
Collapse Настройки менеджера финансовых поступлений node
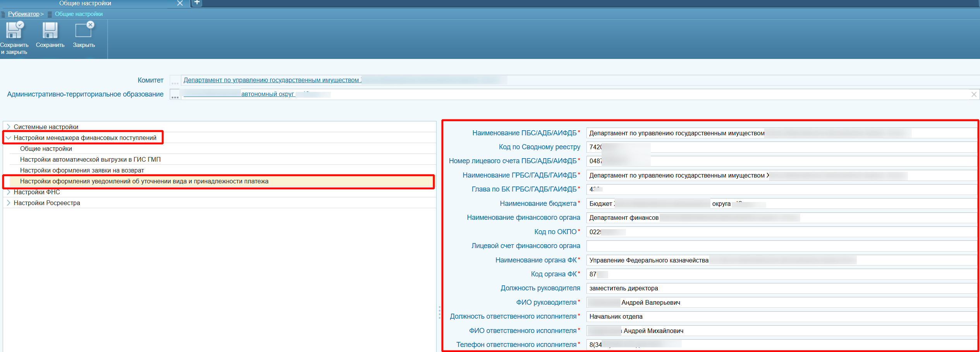coord(9,138)
